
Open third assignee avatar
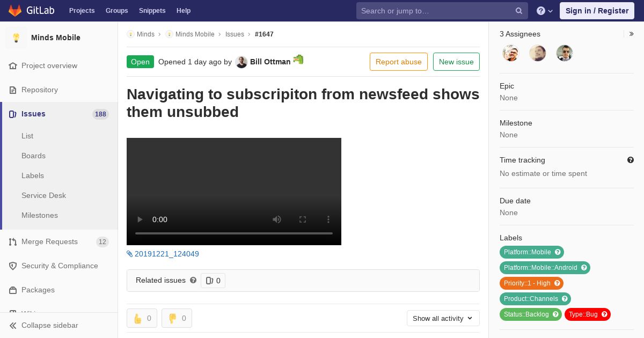pyautogui.click(x=565, y=53)
